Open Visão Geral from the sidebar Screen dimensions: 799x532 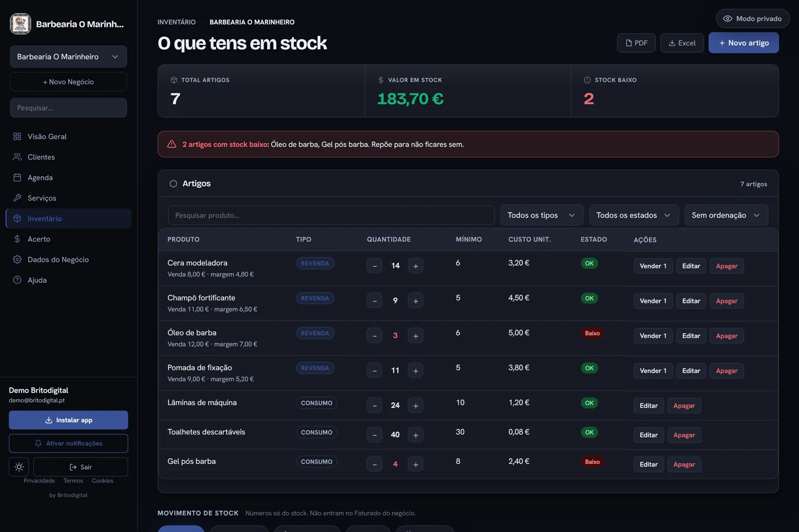point(68,136)
